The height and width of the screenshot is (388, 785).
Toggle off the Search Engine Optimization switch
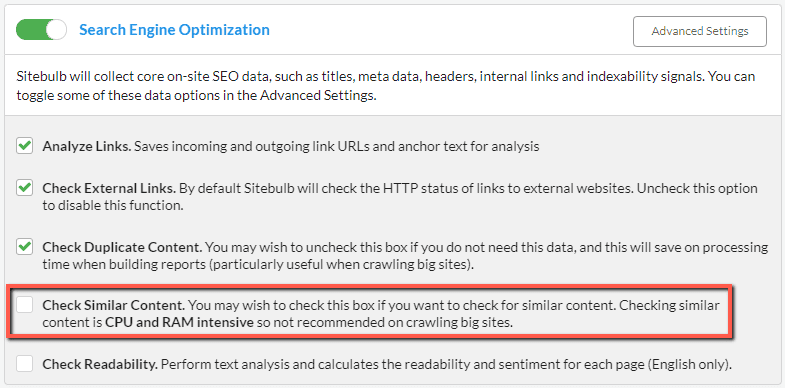click(x=41, y=30)
